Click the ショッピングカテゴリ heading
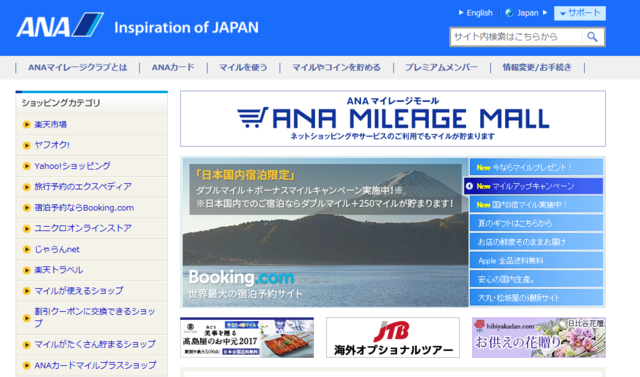Viewport: 640px width, 377px height. 61,103
